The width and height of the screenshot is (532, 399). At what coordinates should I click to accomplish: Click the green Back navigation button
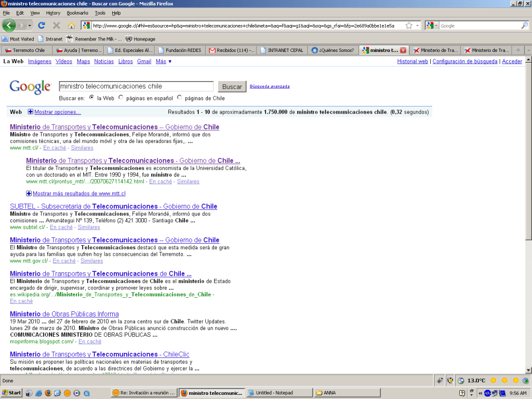(x=9, y=25)
